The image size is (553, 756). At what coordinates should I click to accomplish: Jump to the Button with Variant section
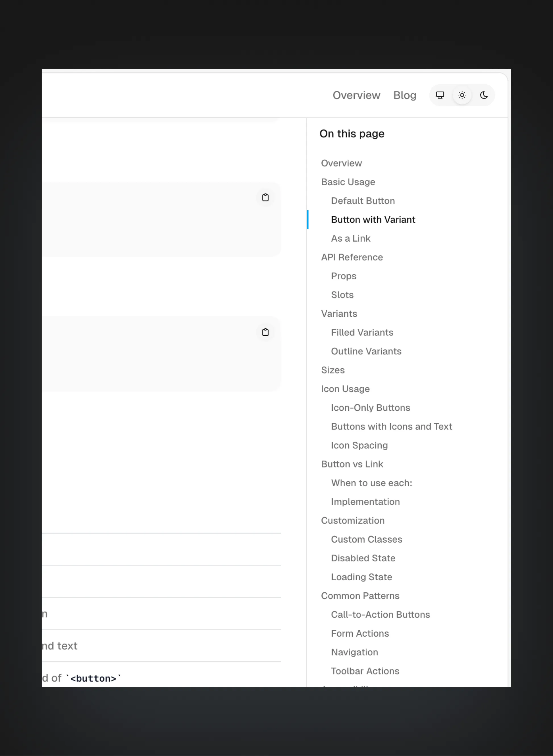click(x=373, y=220)
